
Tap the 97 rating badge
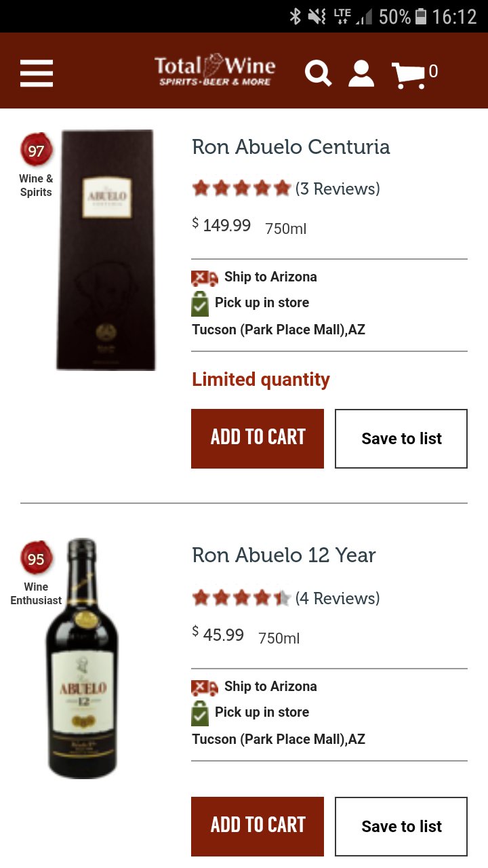(x=36, y=150)
